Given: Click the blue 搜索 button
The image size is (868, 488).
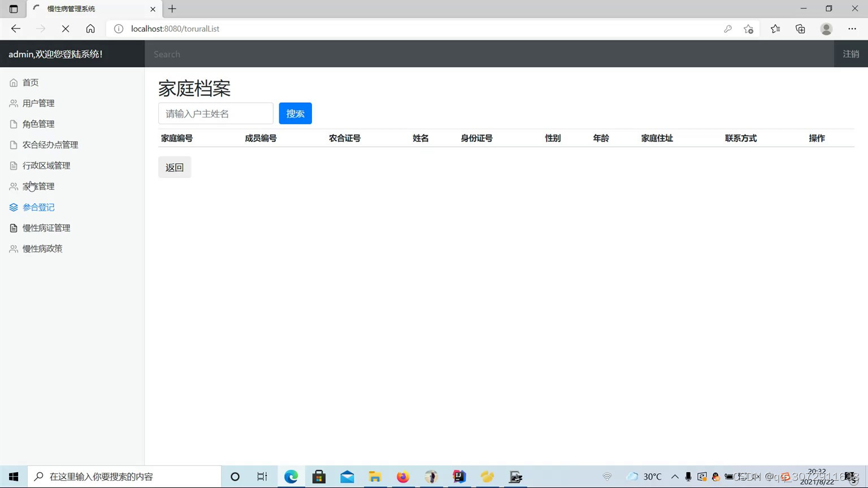Looking at the screenshot, I should pyautogui.click(x=295, y=114).
